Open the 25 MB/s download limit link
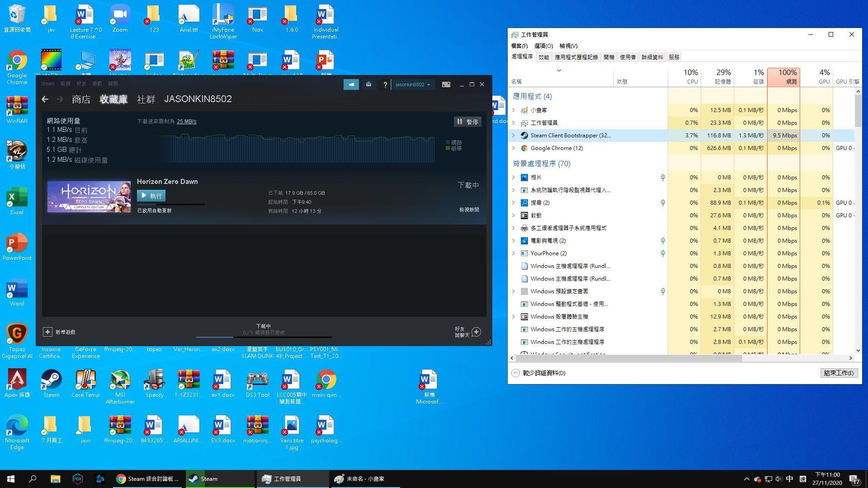868x488 pixels. coord(186,121)
